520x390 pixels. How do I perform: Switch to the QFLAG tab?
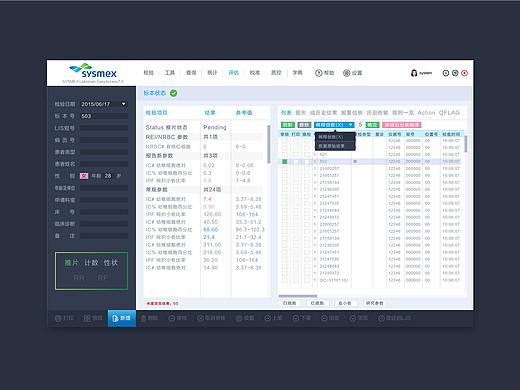[x=449, y=113]
